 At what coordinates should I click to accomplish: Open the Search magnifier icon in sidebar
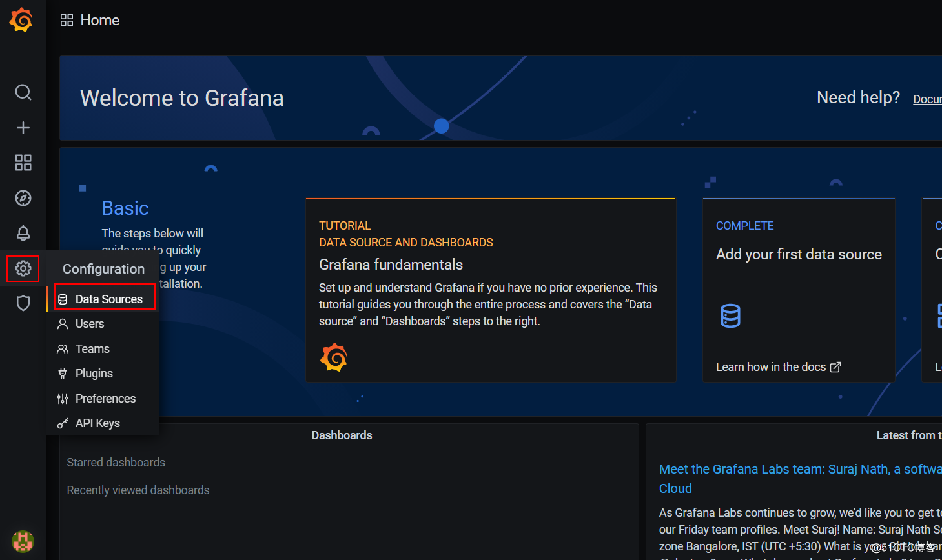pos(23,92)
